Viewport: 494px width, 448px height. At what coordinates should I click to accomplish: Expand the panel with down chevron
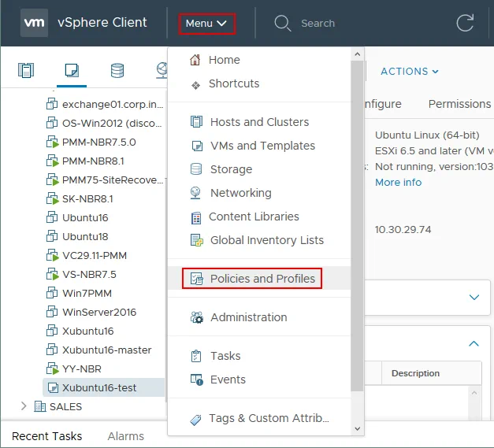point(474,298)
